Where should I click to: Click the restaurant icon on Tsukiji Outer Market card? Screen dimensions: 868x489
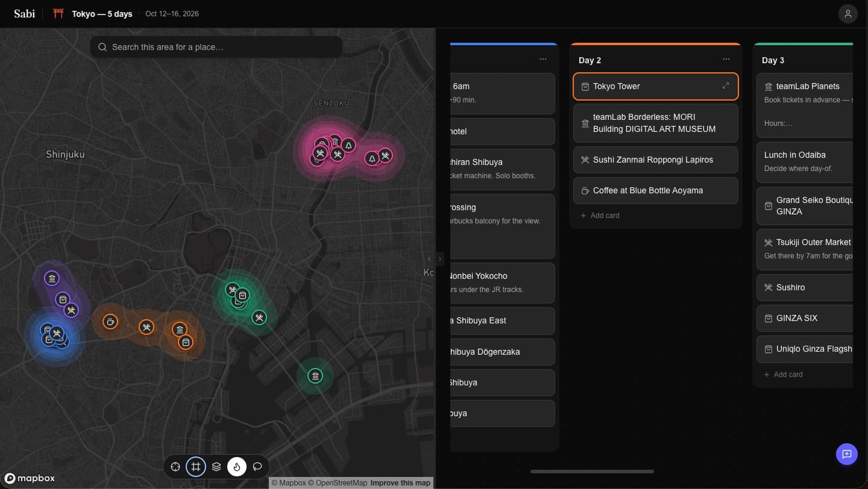click(x=768, y=243)
